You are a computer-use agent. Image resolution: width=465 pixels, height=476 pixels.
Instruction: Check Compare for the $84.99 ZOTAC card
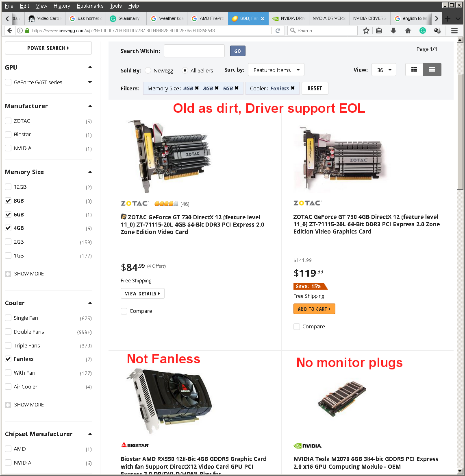(124, 311)
